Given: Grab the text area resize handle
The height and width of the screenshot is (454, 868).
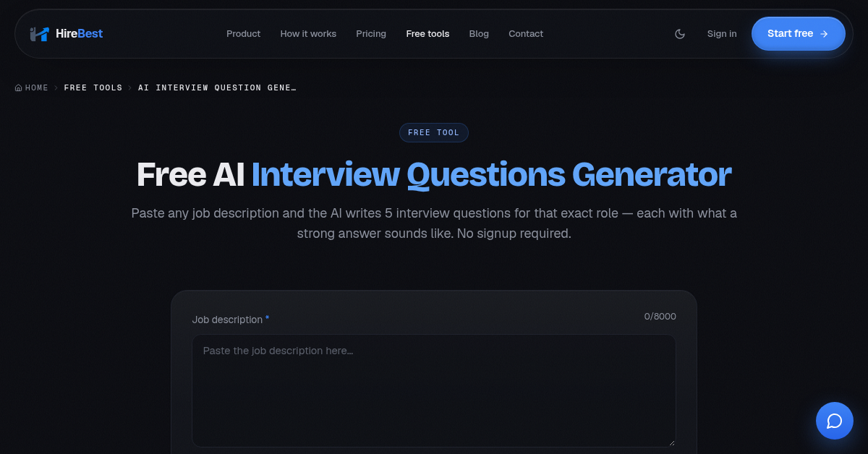Looking at the screenshot, I should point(671,442).
